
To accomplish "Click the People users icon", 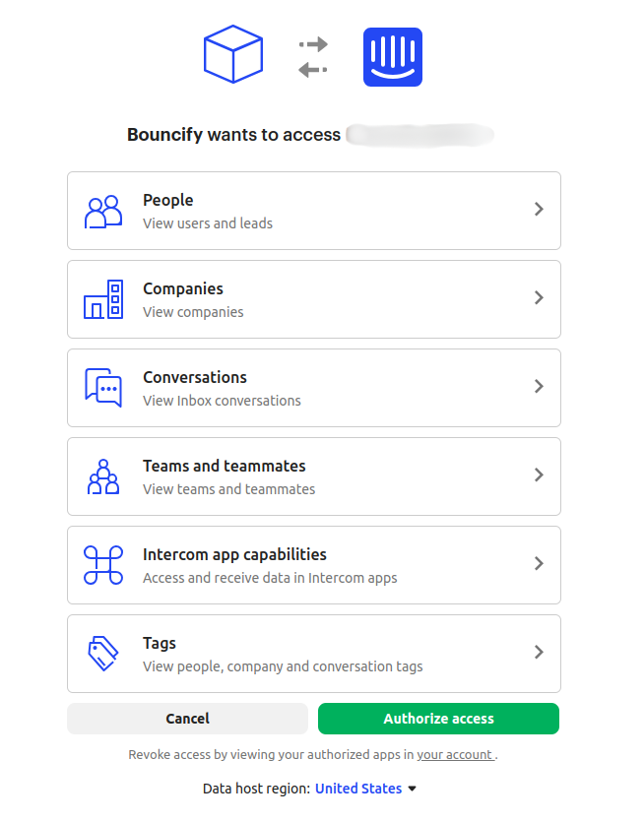I will [103, 212].
